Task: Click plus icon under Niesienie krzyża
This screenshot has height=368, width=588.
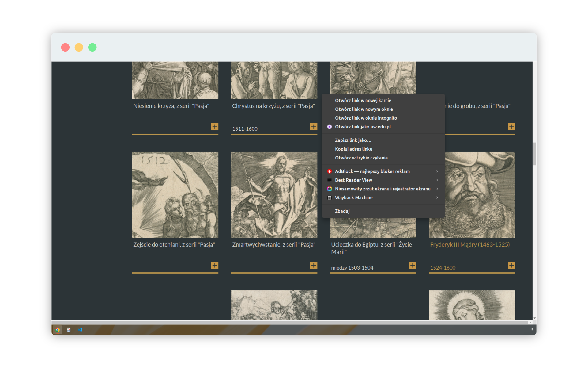Action: 215,127
